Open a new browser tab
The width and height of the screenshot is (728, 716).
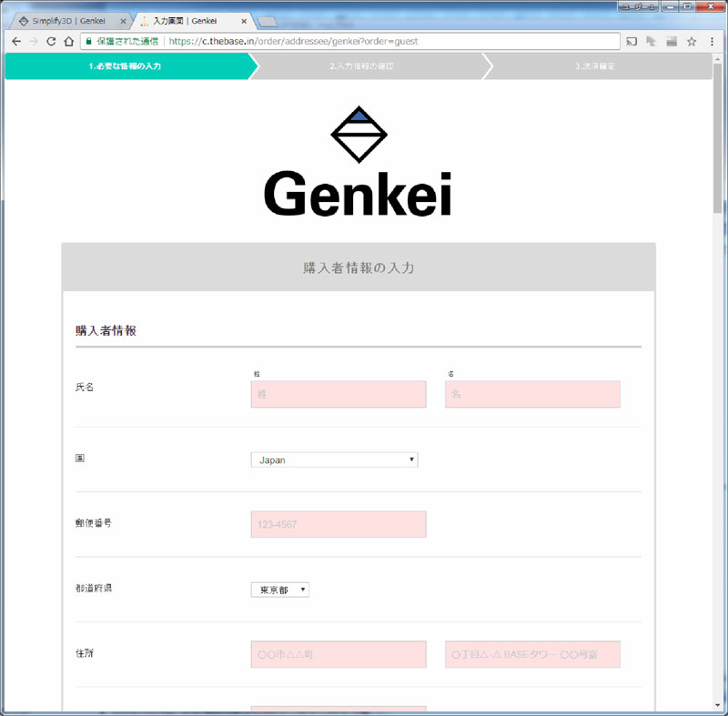click(268, 21)
